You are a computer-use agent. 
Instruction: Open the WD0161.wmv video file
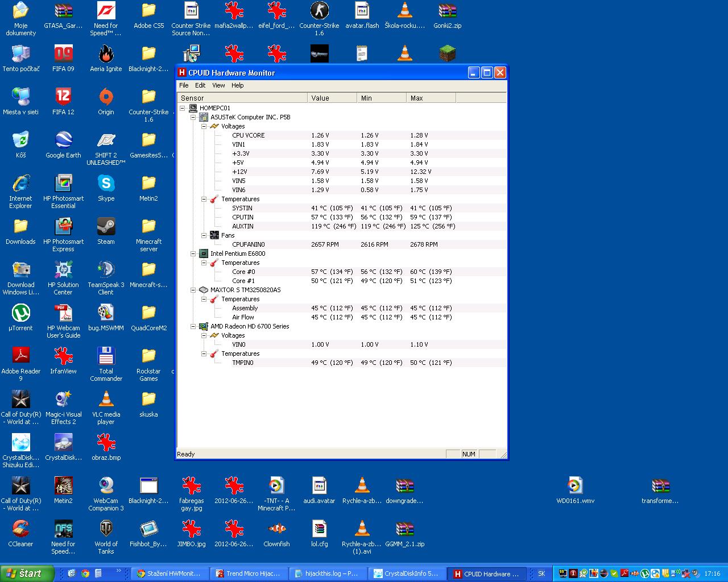575,491
